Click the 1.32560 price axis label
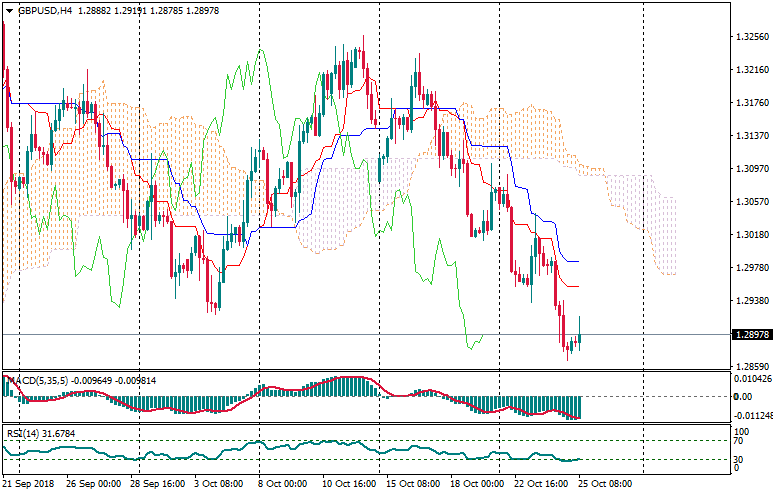The image size is (773, 495). point(750,37)
